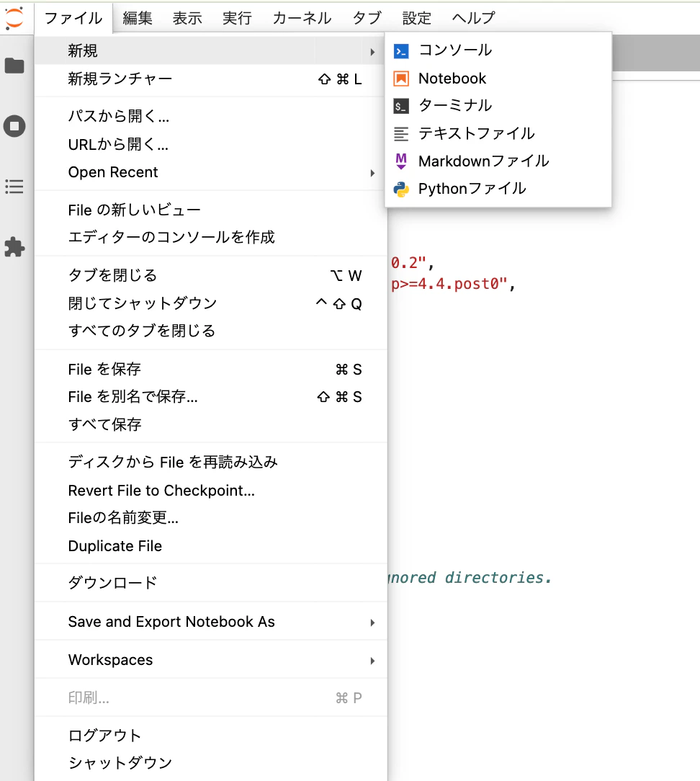The image size is (700, 781).
Task: Choose Fileの名前変更… entry
Action: click(210, 518)
